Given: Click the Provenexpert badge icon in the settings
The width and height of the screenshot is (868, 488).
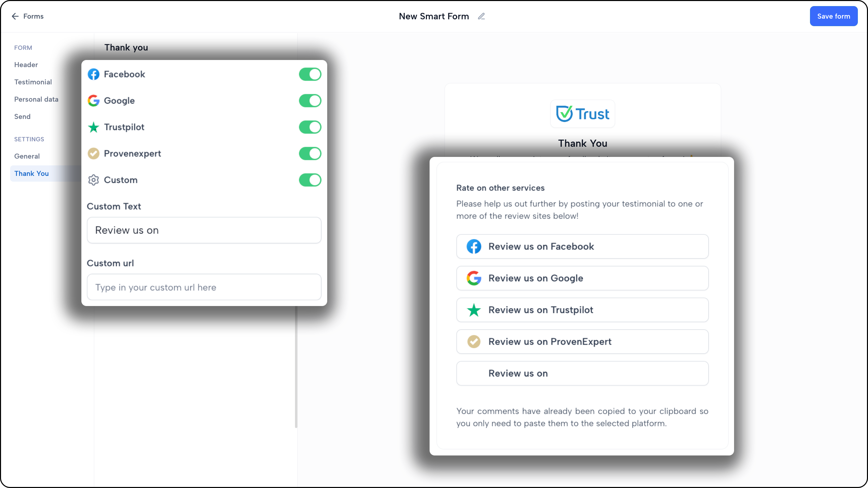Looking at the screenshot, I should [94, 154].
